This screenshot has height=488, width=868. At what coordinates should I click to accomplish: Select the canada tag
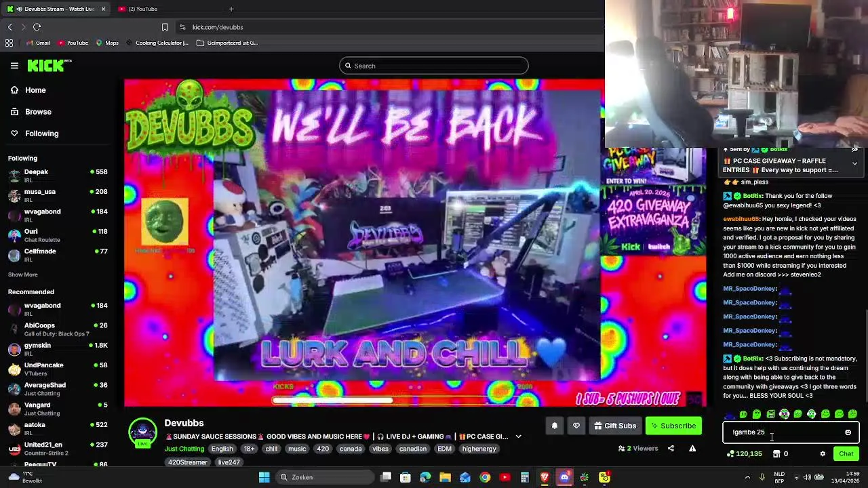click(351, 449)
